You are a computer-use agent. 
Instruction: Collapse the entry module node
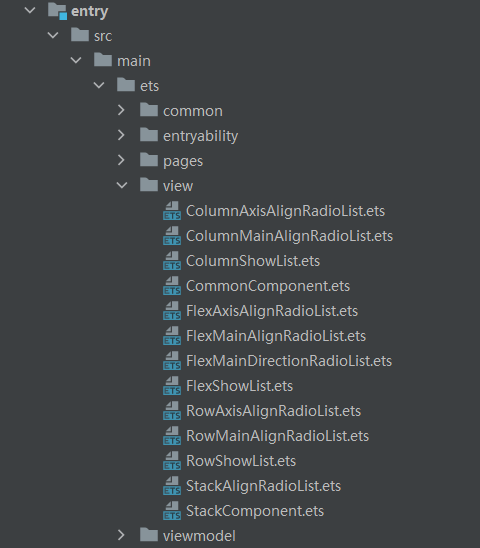coord(30,10)
